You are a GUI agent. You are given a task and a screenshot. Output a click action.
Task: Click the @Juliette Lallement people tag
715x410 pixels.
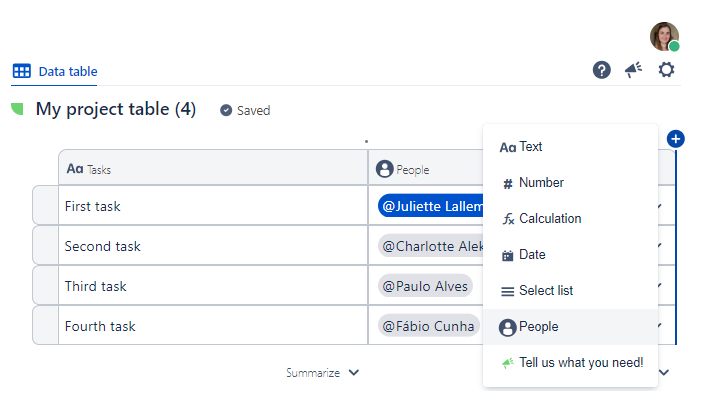(x=431, y=206)
